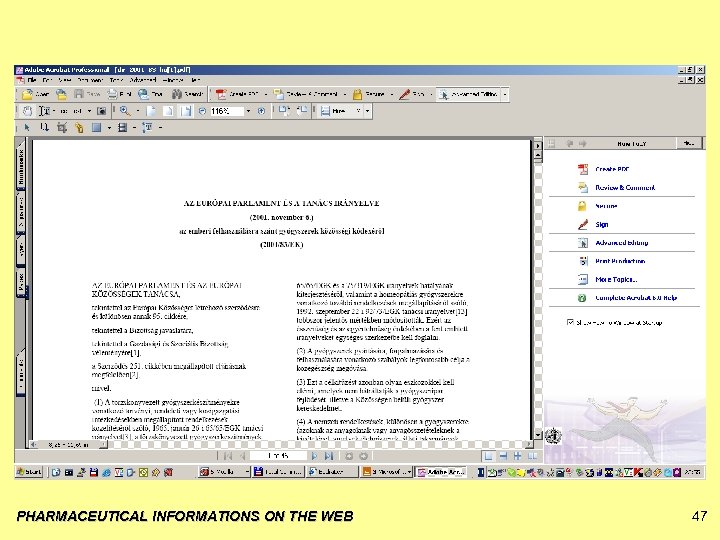This screenshot has width=720, height=540.
Task: Click the Create PDF link in How To panel
Action: pyautogui.click(x=612, y=169)
